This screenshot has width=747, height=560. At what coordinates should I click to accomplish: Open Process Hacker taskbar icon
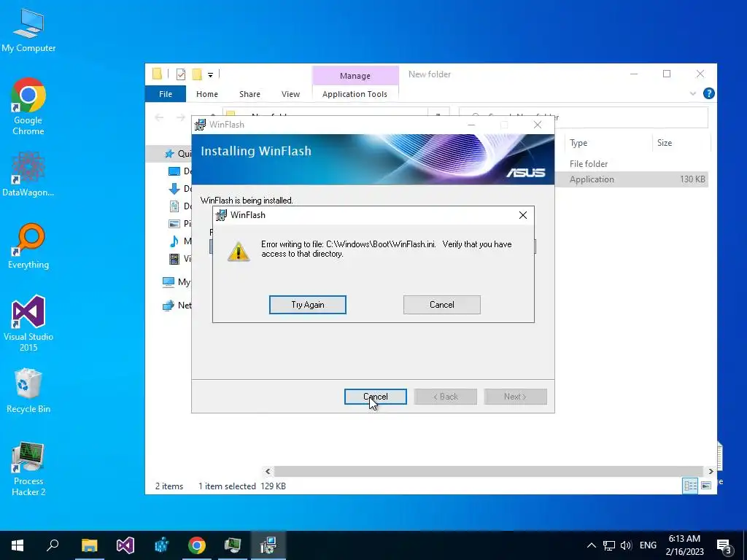pyautogui.click(x=233, y=545)
